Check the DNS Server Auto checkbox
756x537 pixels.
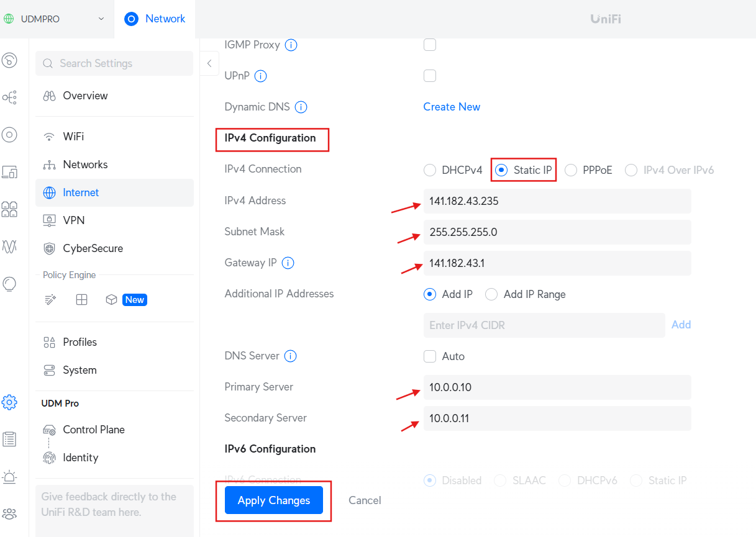[x=429, y=356]
